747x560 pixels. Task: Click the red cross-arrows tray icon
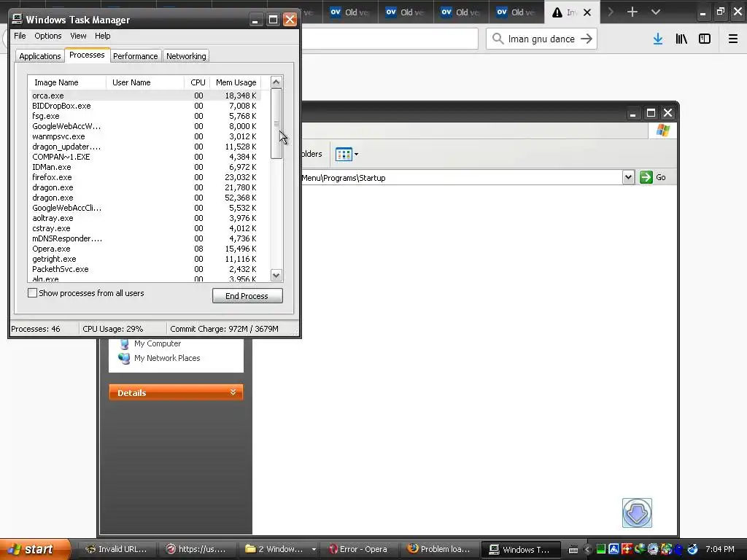coord(627,550)
